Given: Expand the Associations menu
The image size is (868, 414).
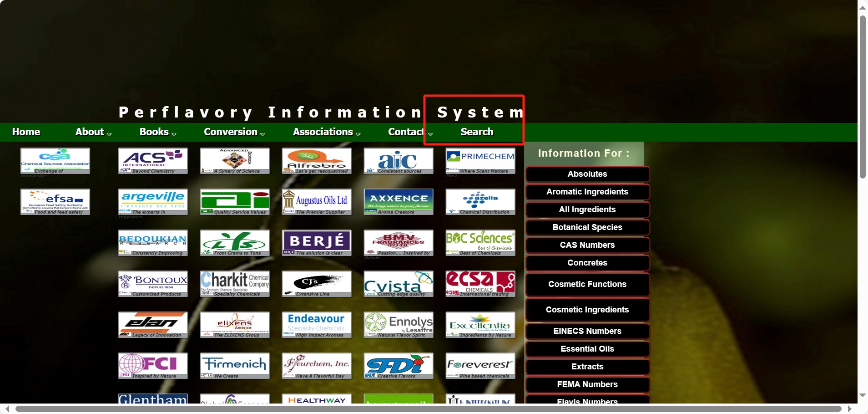Looking at the screenshot, I should pyautogui.click(x=326, y=132).
